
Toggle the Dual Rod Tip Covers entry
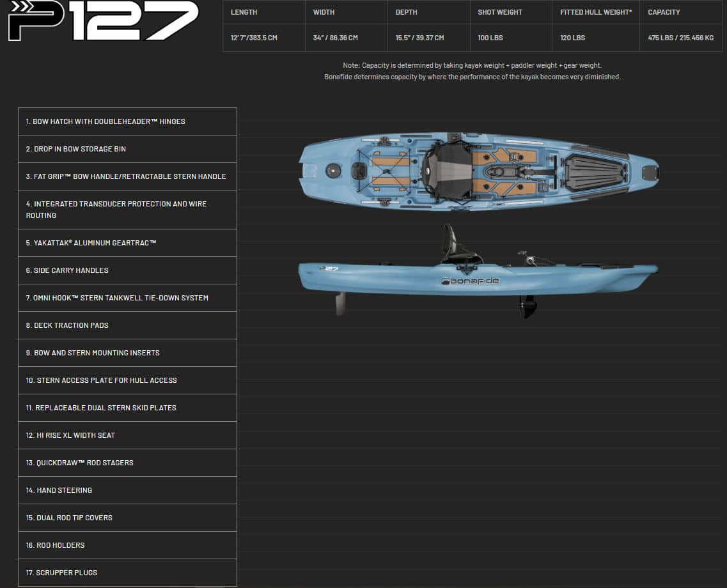pos(127,518)
